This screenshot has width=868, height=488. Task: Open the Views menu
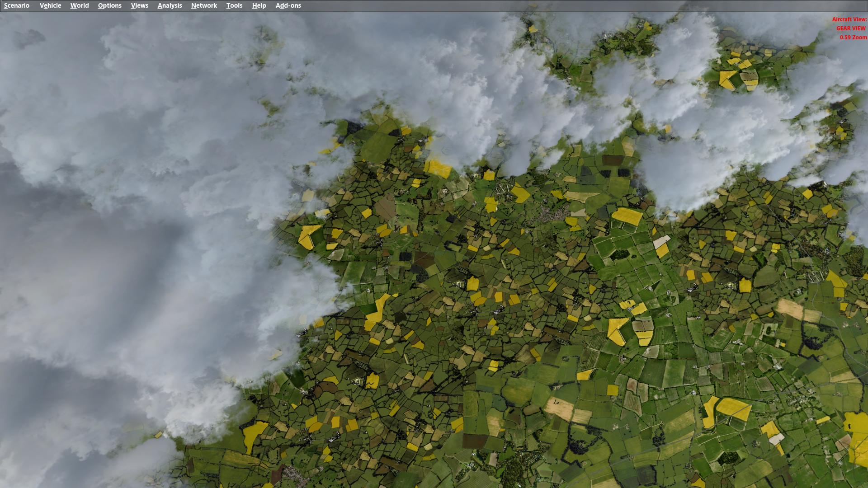point(139,5)
